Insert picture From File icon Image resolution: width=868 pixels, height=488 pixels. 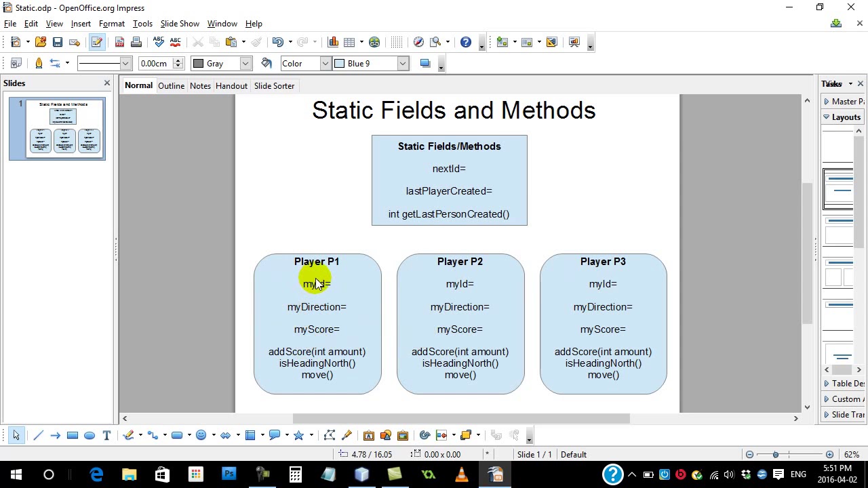(x=386, y=435)
